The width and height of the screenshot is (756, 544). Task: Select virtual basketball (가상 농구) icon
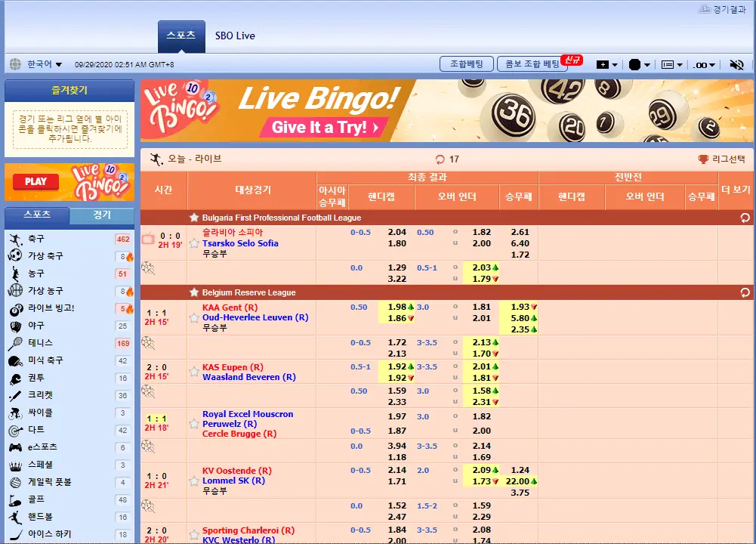15,290
